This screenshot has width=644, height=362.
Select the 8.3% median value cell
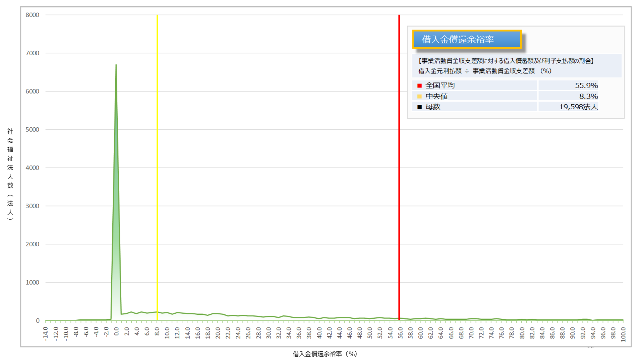[588, 96]
